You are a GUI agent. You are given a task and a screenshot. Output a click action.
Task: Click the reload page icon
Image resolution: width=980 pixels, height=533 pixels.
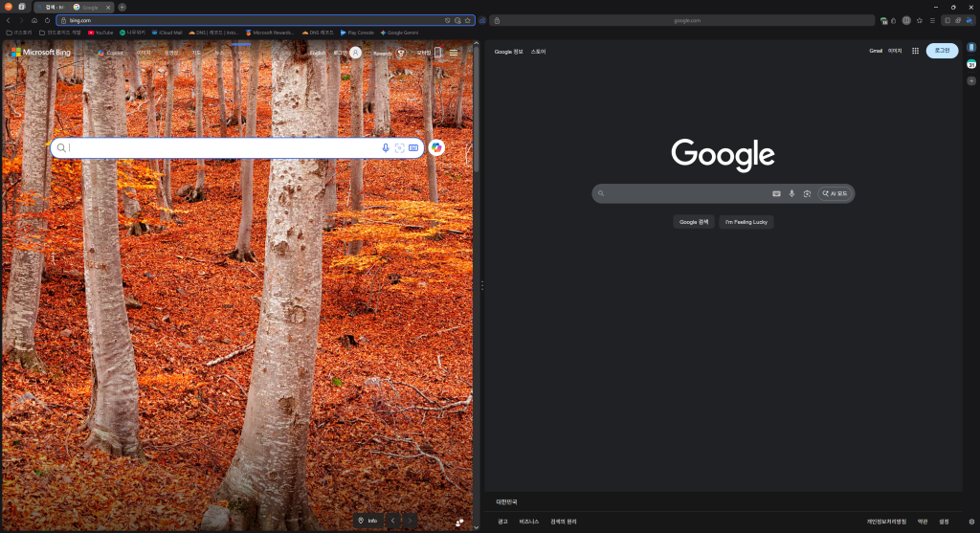pyautogui.click(x=47, y=20)
